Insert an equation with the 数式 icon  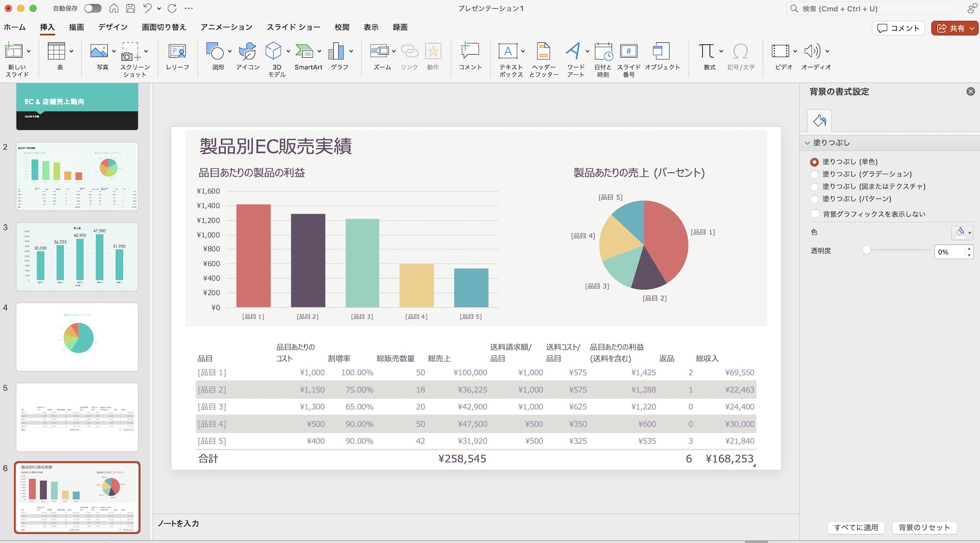tap(706, 51)
